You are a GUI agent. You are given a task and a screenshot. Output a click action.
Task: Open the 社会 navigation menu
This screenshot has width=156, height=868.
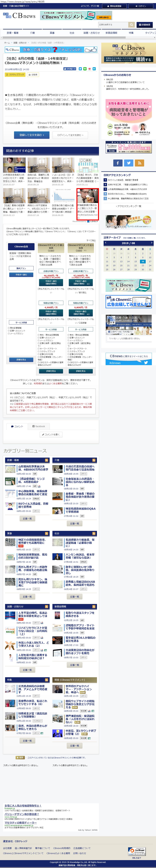[72, 33]
